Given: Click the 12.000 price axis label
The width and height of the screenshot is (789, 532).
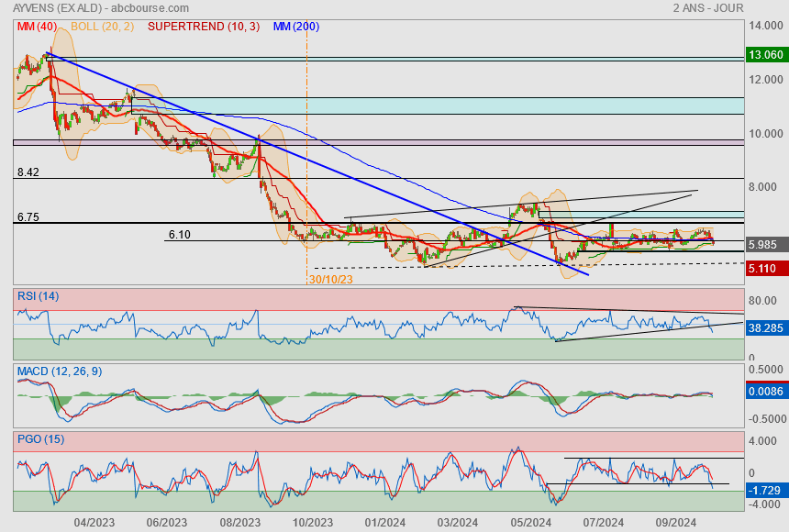Looking at the screenshot, I should coord(765,80).
